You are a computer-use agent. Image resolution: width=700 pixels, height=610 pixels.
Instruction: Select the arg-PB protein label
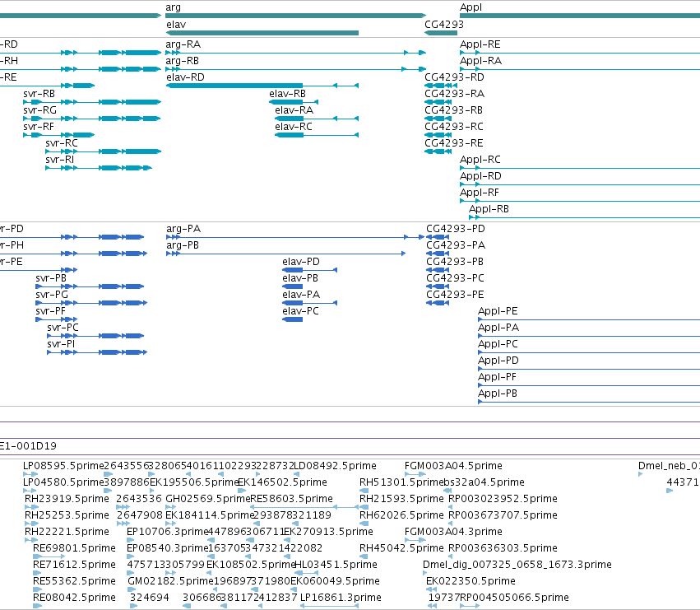[x=183, y=245]
